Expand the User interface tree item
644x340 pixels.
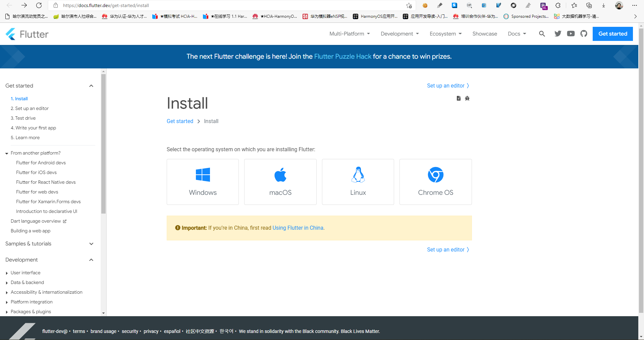[x=7, y=273]
